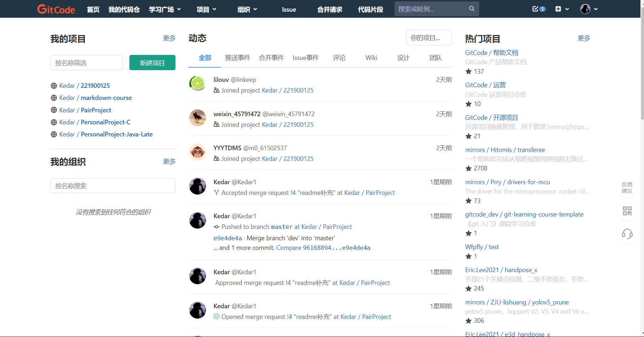Click 更多 next to 我的组织

(x=169, y=162)
